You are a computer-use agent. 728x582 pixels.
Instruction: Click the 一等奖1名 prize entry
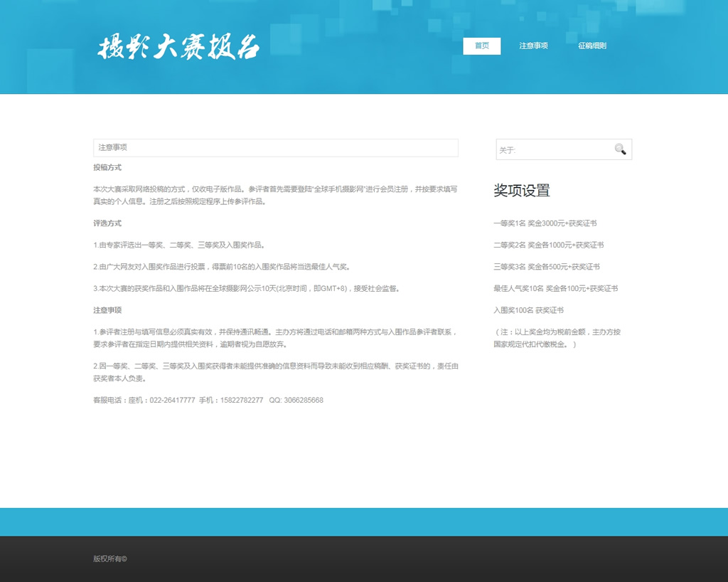[545, 223]
